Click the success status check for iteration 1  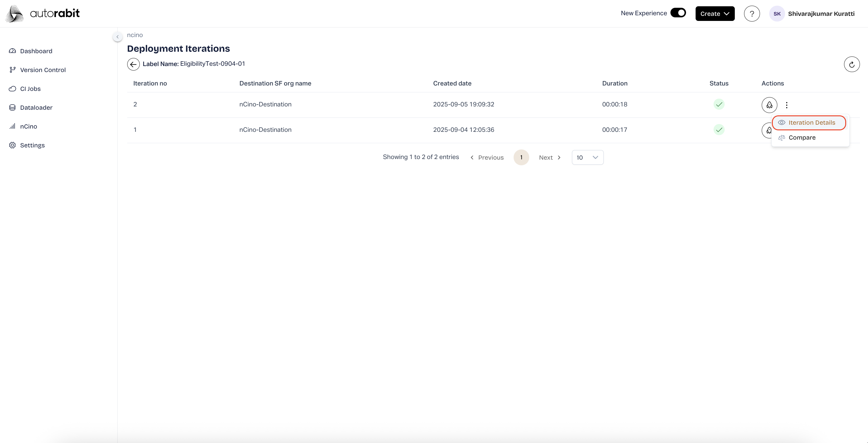point(719,130)
